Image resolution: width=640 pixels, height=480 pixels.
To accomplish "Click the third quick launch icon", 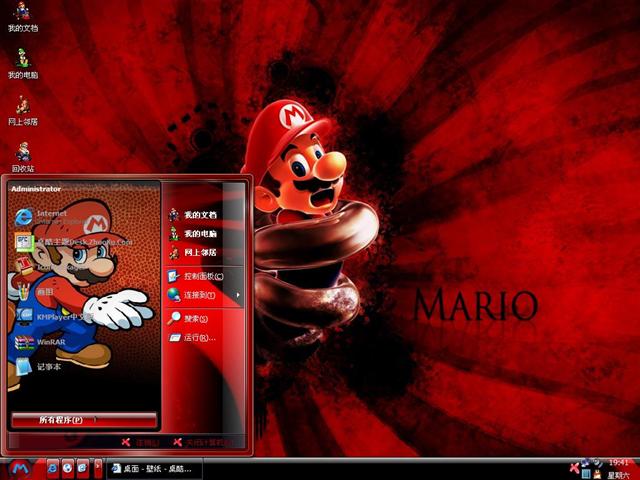I will [x=82, y=469].
